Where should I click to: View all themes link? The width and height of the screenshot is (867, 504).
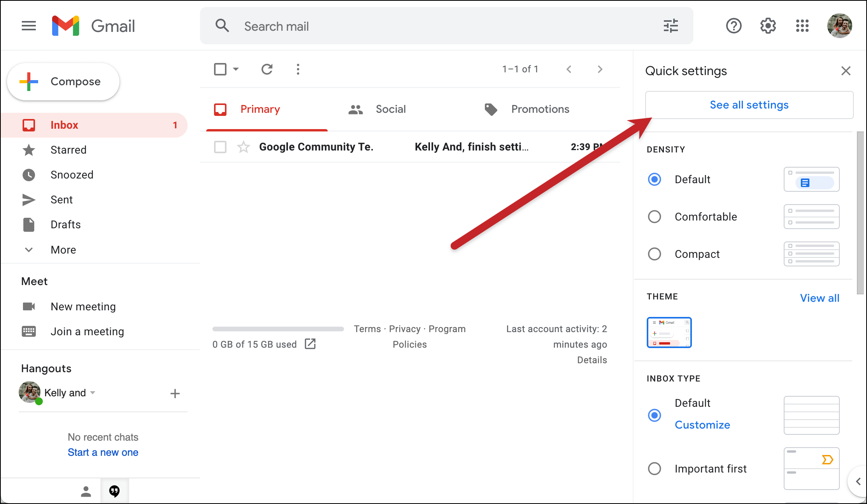pyautogui.click(x=820, y=298)
